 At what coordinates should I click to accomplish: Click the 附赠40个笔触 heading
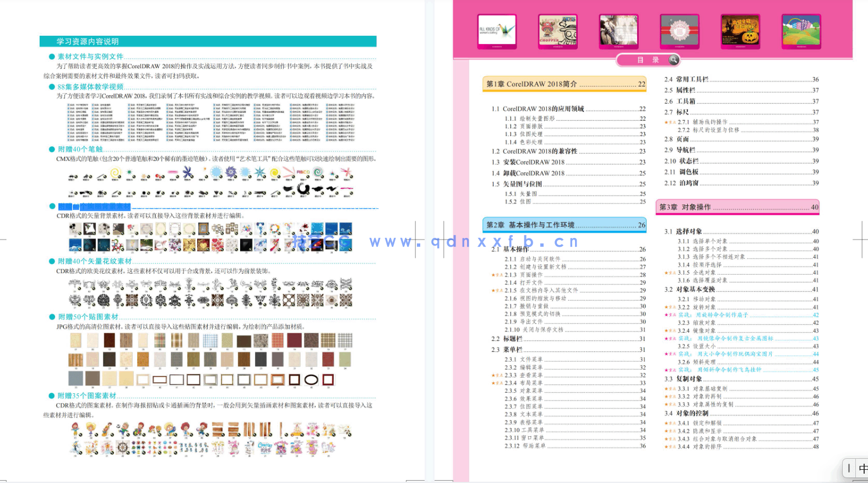[x=80, y=149]
